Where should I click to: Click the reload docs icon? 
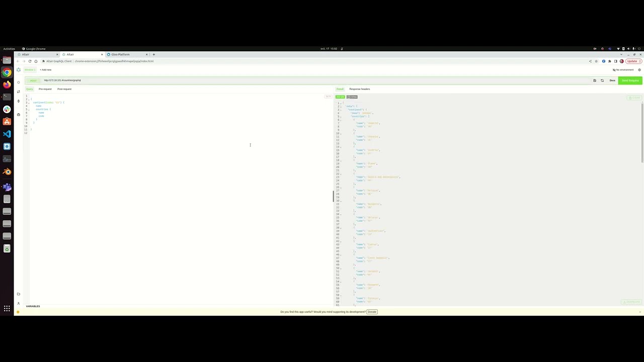pos(602,80)
